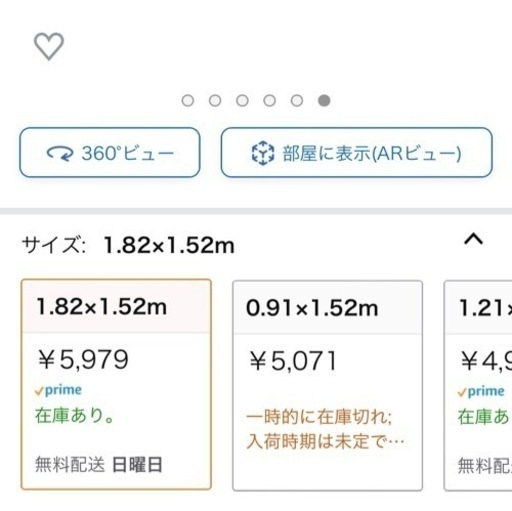The image size is (512, 511).
Task: Tap the heart wishlist icon
Action: 49,46
